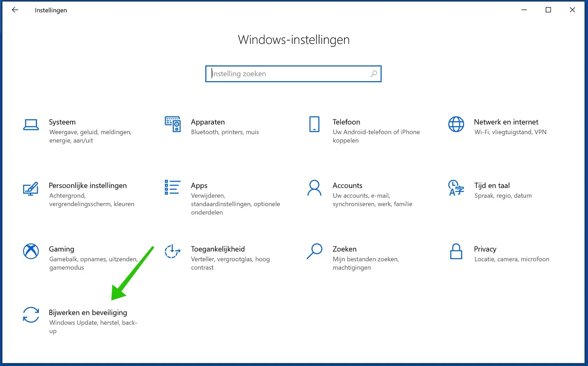Open the Gaming Xbox icon
Image resolution: width=588 pixels, height=366 pixels.
(31, 251)
